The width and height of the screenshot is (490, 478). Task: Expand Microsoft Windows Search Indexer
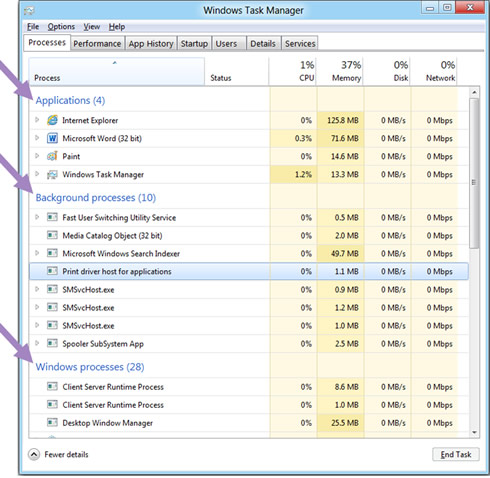point(37,253)
